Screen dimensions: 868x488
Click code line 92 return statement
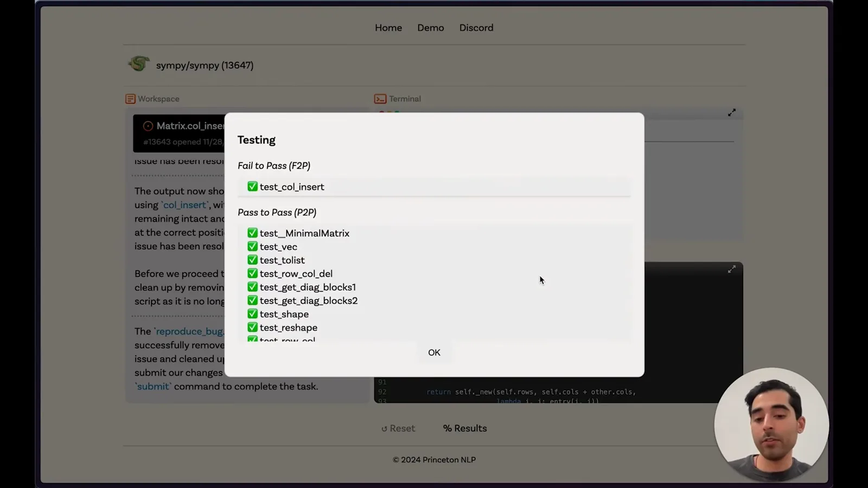[531, 392]
